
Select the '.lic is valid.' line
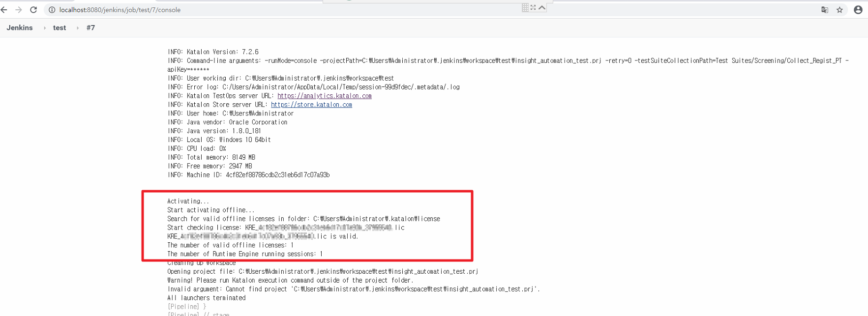point(263,237)
